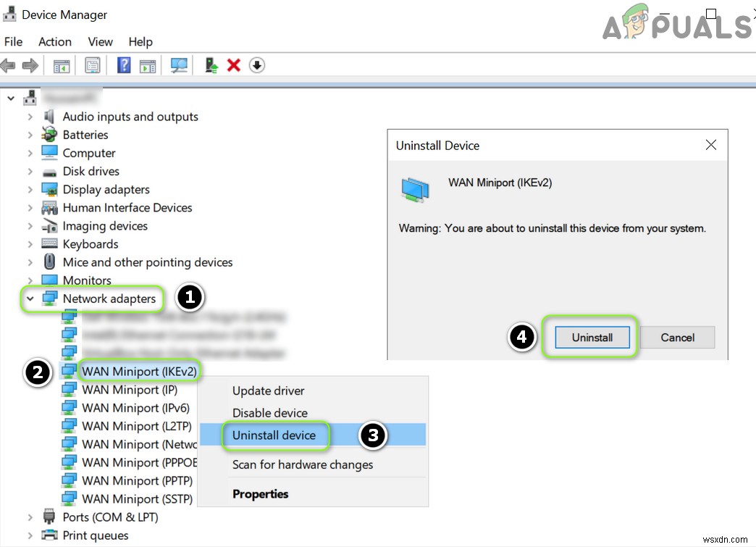Collapse the Network adapters chevron
Image resolution: width=756 pixels, height=547 pixels.
[x=30, y=298]
